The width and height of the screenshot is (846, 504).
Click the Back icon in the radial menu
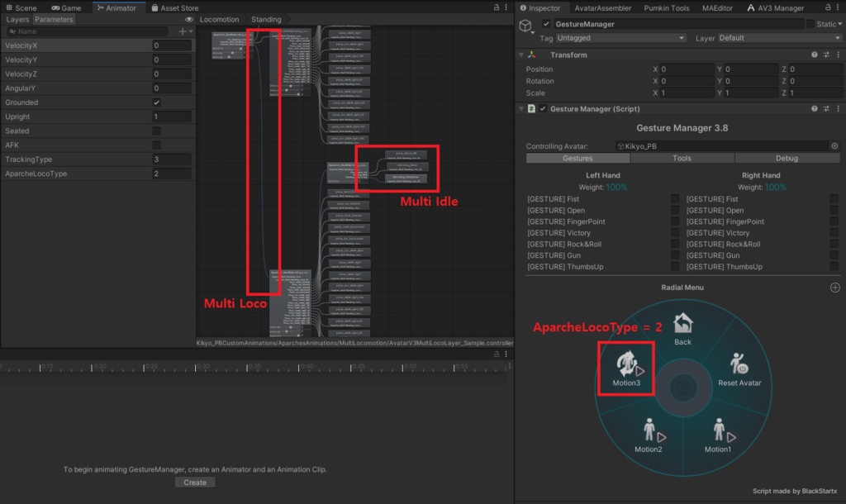(x=682, y=323)
